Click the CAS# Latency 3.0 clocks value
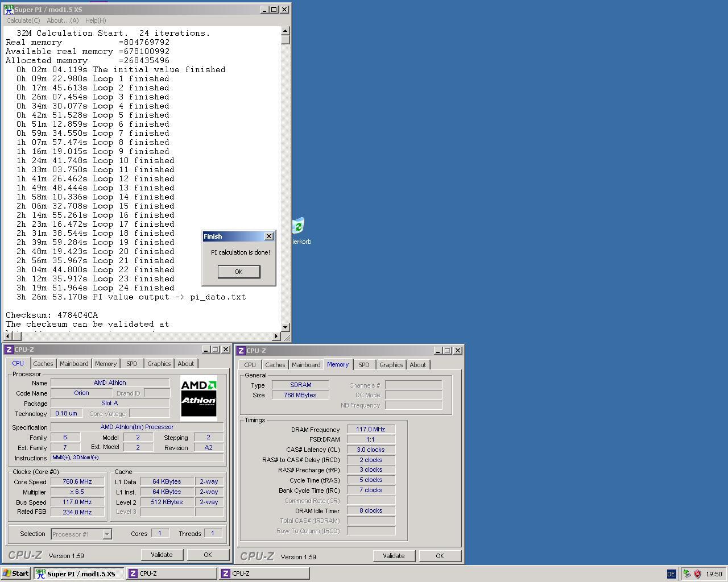This screenshot has height=582, width=728. coord(371,450)
